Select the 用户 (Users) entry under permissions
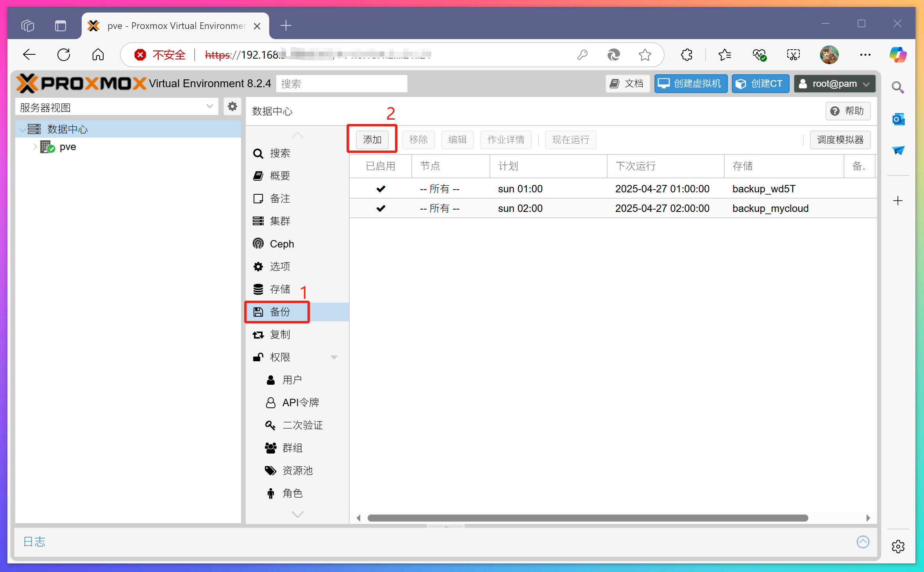 [x=293, y=379]
